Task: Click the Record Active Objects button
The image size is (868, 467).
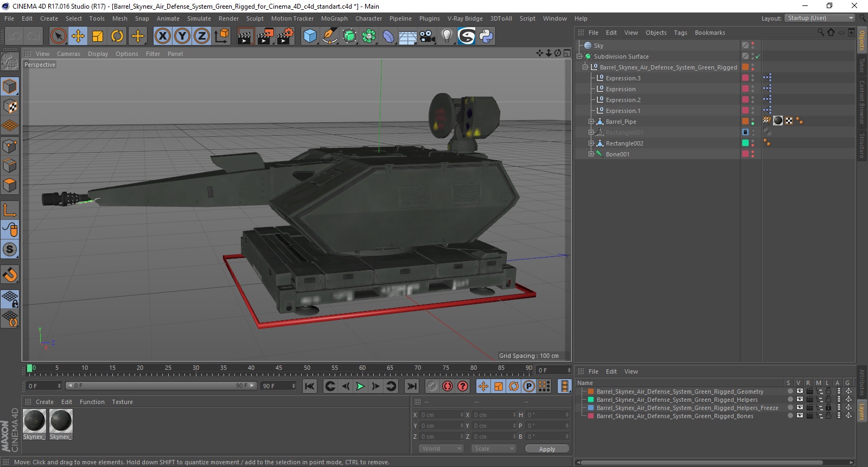Action: [432, 386]
